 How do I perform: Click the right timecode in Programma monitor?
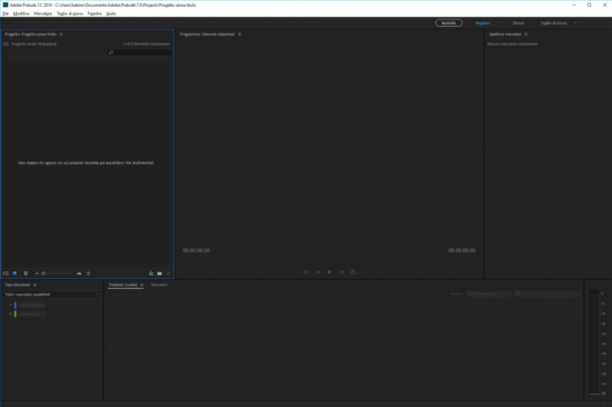[462, 251]
